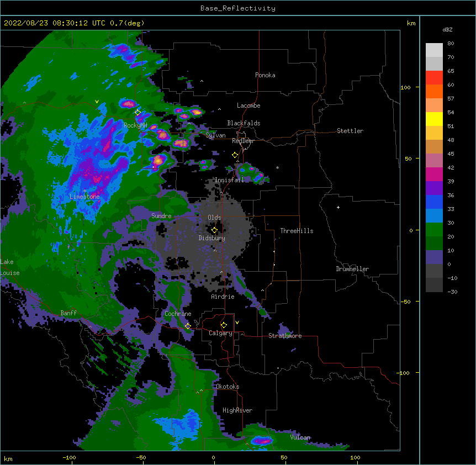Click the Drumheller town label
The height and width of the screenshot is (465, 476).
[x=352, y=269]
